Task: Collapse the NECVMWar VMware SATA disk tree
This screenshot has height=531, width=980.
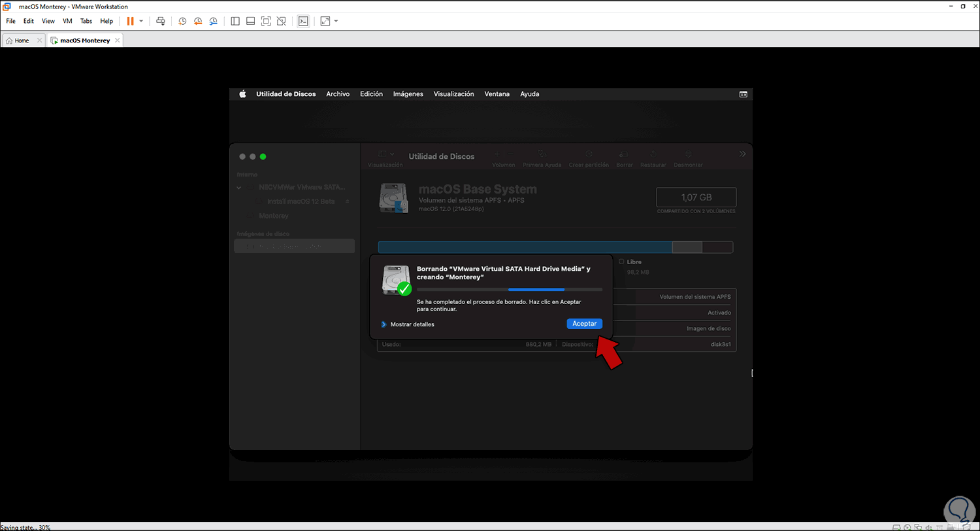Action: (x=240, y=188)
